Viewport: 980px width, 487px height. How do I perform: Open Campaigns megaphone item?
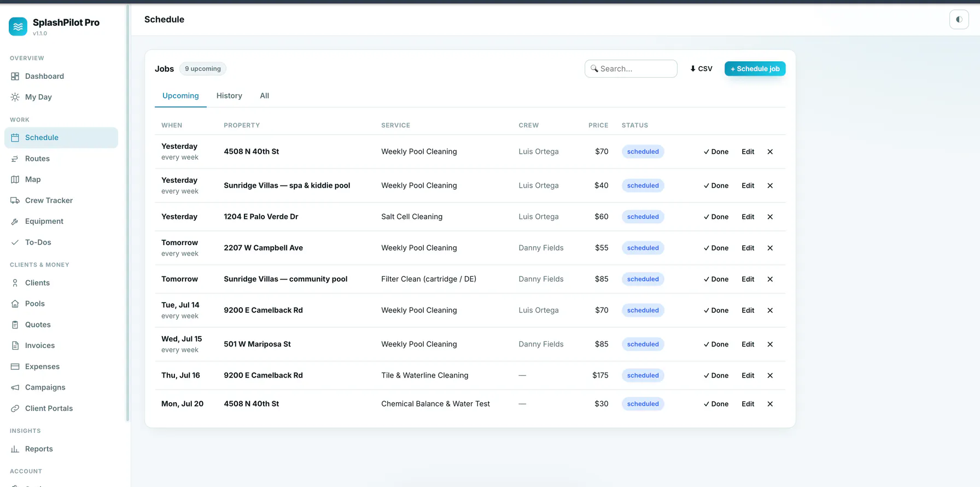click(x=61, y=387)
